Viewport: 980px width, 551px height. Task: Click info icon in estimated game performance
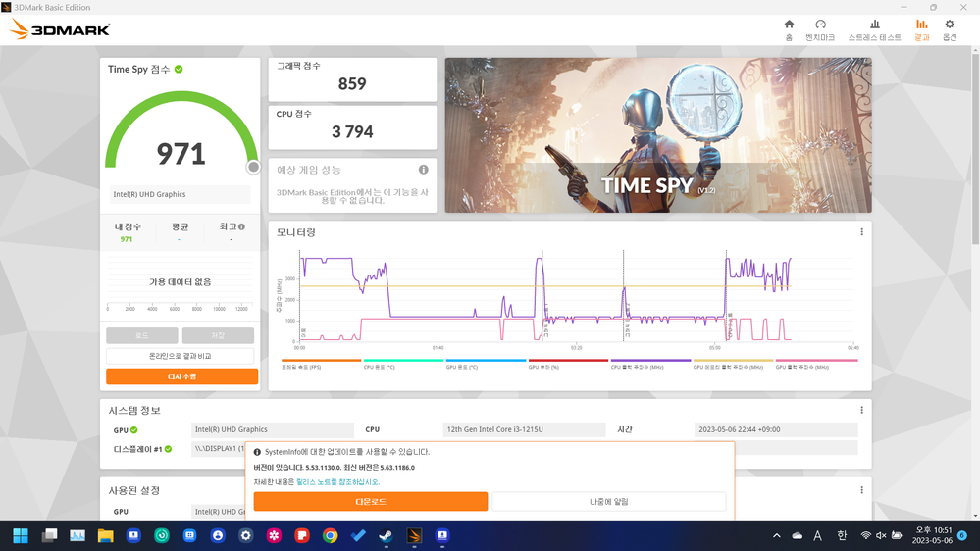[423, 170]
